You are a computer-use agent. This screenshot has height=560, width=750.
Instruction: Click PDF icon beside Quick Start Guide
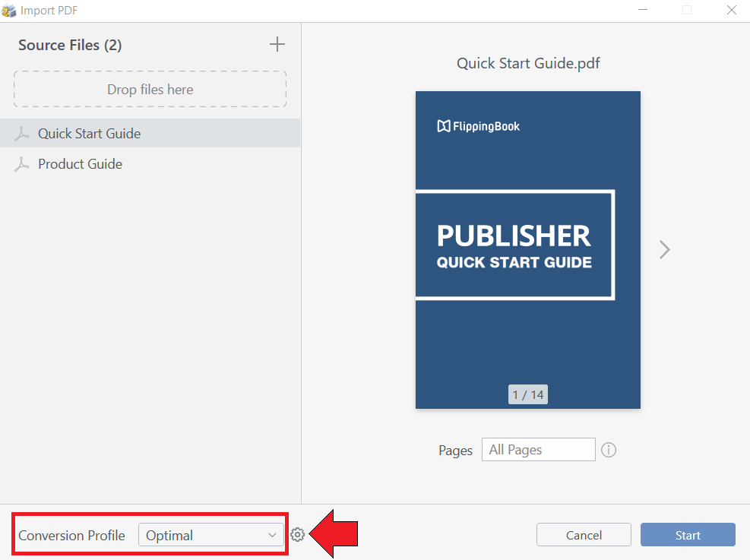click(x=21, y=134)
